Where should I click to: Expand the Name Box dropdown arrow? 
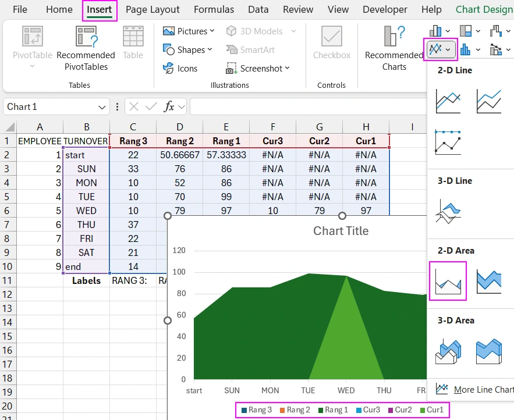click(102, 107)
